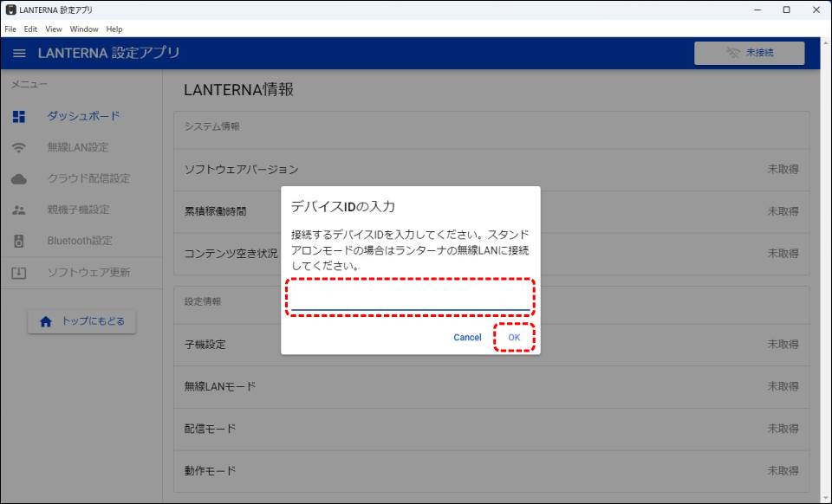Open the File menu
The image size is (832, 504).
tap(10, 29)
